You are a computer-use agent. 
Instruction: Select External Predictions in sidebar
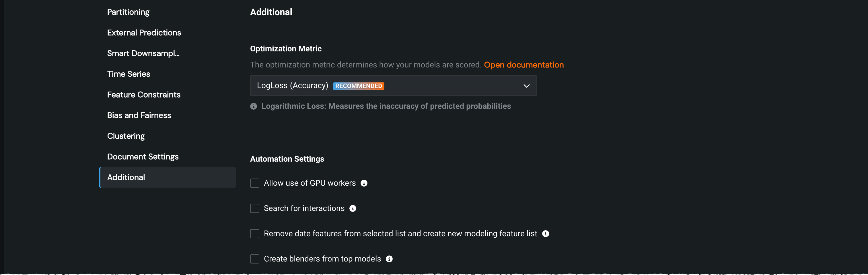click(144, 33)
